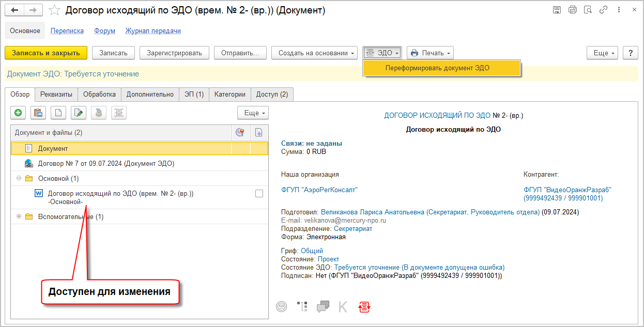Click the green plus add file icon
The width and height of the screenshot is (644, 327).
[18, 113]
